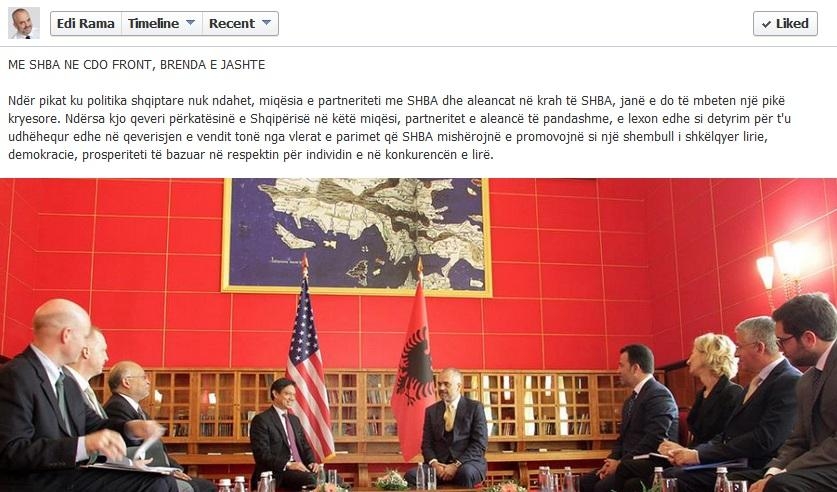This screenshot has height=492, width=837.
Task: Click the post paragraph beginning Ndër pikat
Action: point(399,128)
